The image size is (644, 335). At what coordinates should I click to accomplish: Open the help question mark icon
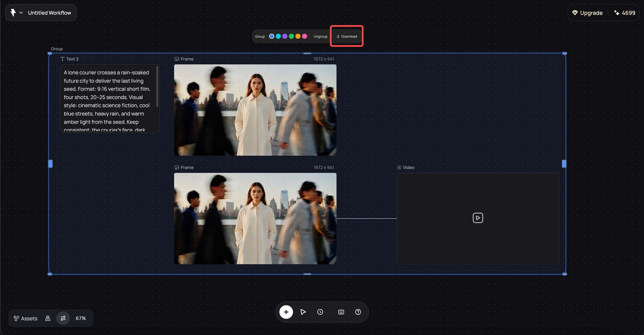[x=358, y=312]
